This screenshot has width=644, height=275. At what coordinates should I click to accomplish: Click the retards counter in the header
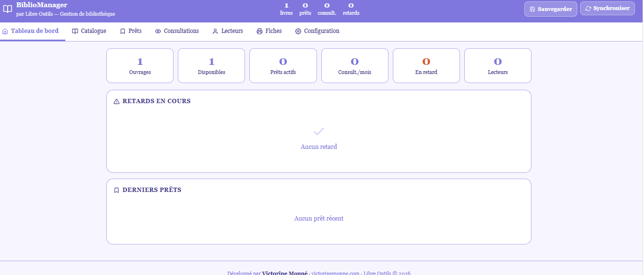351,9
